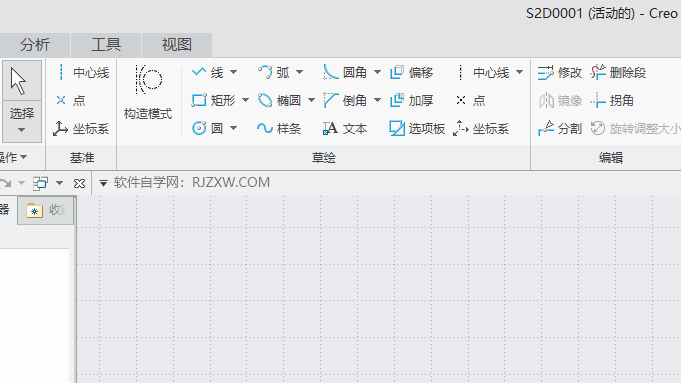
Task: Select the 样条 spline tool
Action: point(279,129)
